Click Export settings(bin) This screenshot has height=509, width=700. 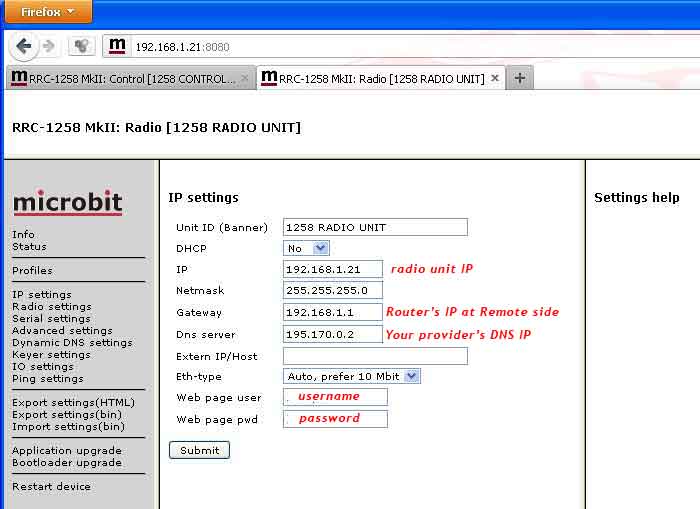click(x=67, y=415)
